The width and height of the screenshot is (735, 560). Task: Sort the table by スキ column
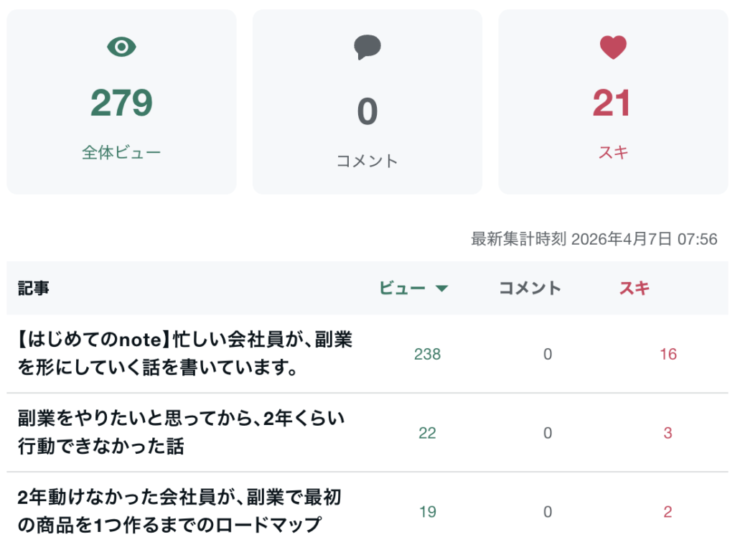(635, 289)
